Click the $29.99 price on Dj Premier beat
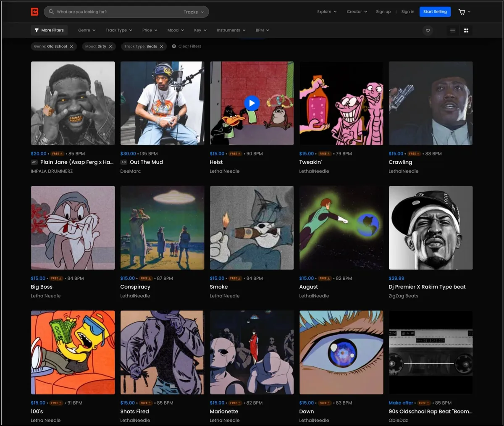The height and width of the screenshot is (426, 504). [396, 278]
